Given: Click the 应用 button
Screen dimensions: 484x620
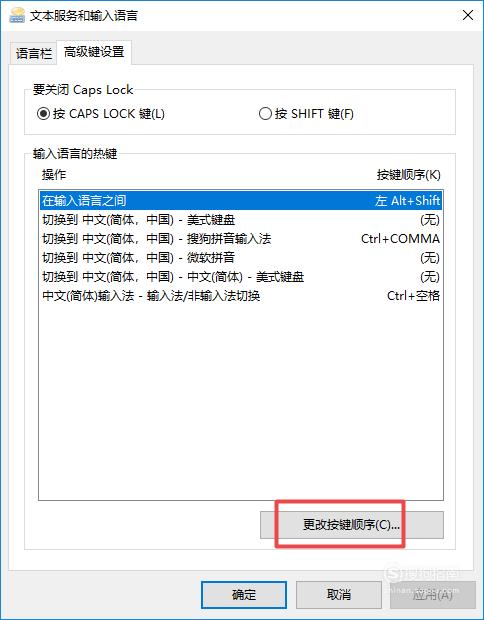Looking at the screenshot, I should 433,594.
